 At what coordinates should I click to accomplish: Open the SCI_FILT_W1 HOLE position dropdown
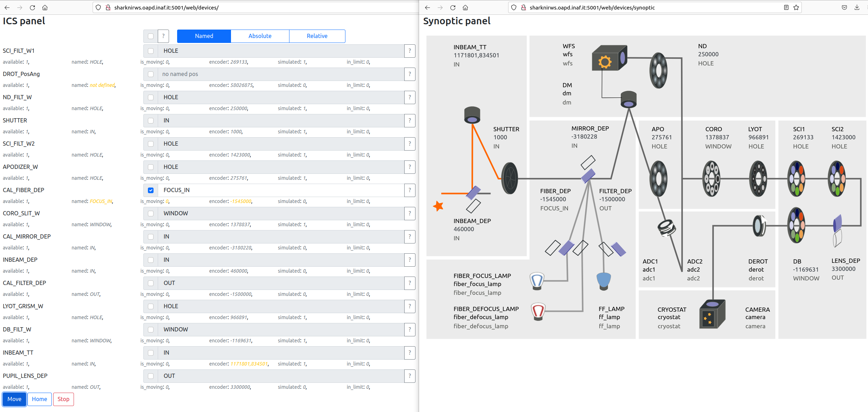point(281,51)
